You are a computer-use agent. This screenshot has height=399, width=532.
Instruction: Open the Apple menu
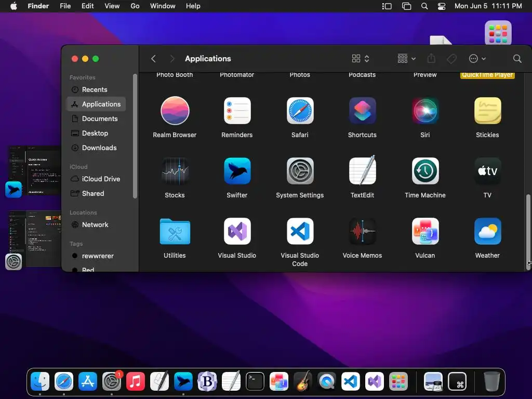14,6
